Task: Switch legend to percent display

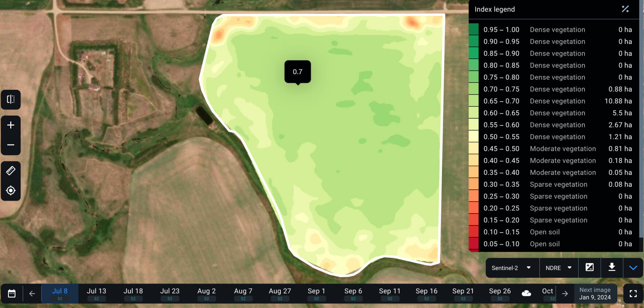Action: tap(625, 9)
